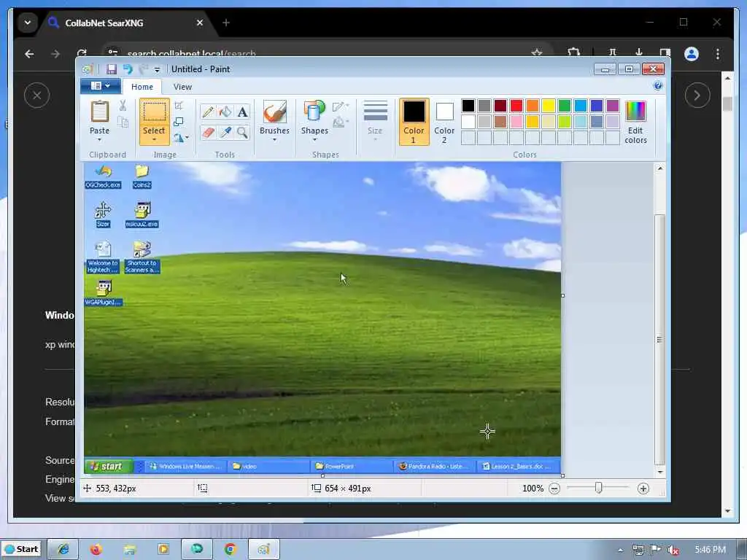
Task: Expand the Select options dropdown arrow
Action: tap(155, 140)
